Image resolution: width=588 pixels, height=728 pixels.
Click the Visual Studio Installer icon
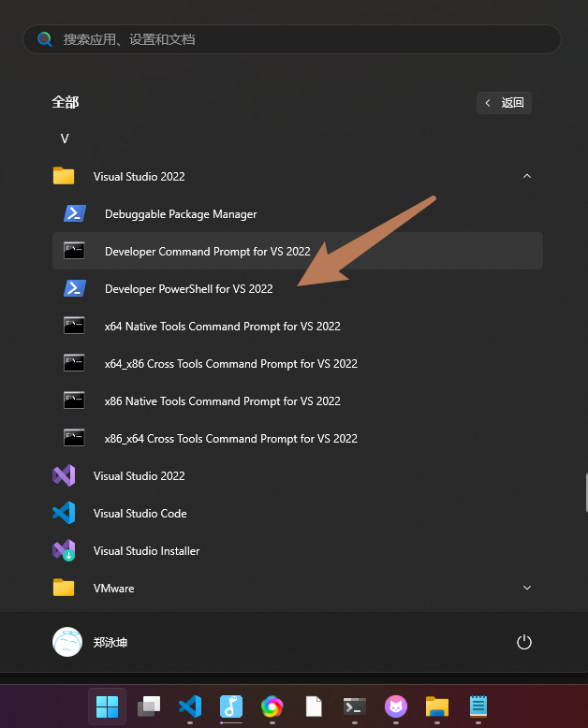64,550
